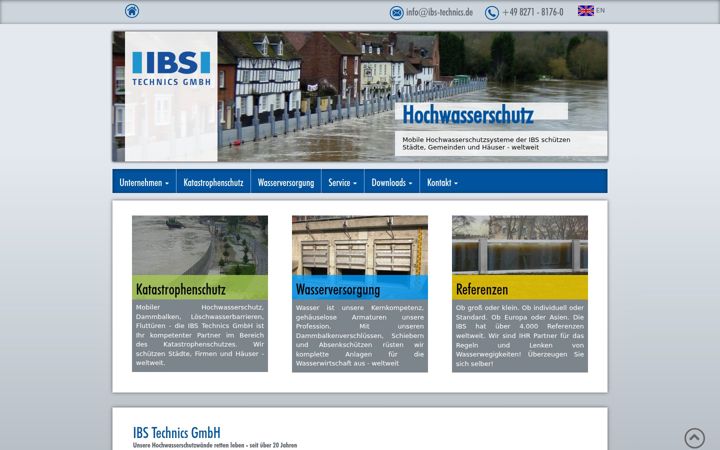Click the EN language label
The width and height of the screenshot is (720, 450).
tap(600, 11)
